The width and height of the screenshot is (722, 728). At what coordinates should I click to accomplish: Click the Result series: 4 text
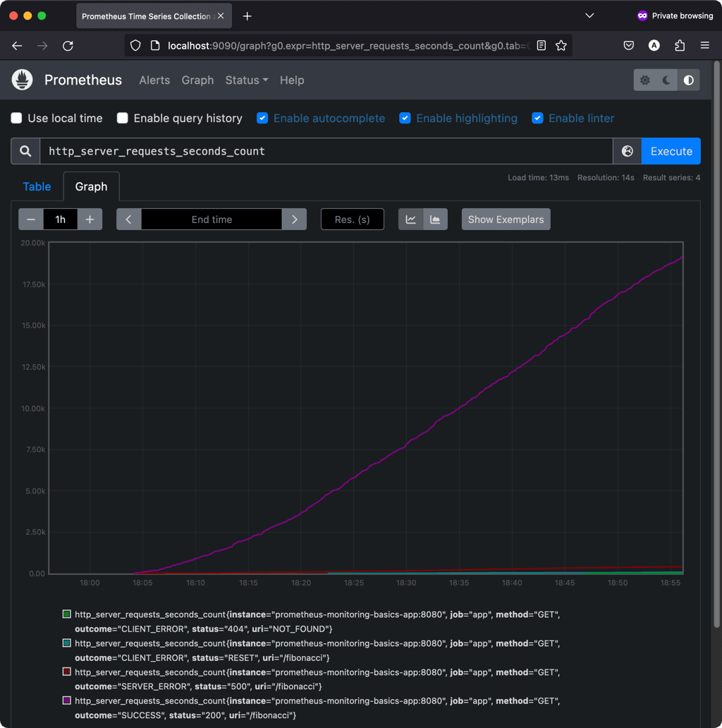point(671,177)
